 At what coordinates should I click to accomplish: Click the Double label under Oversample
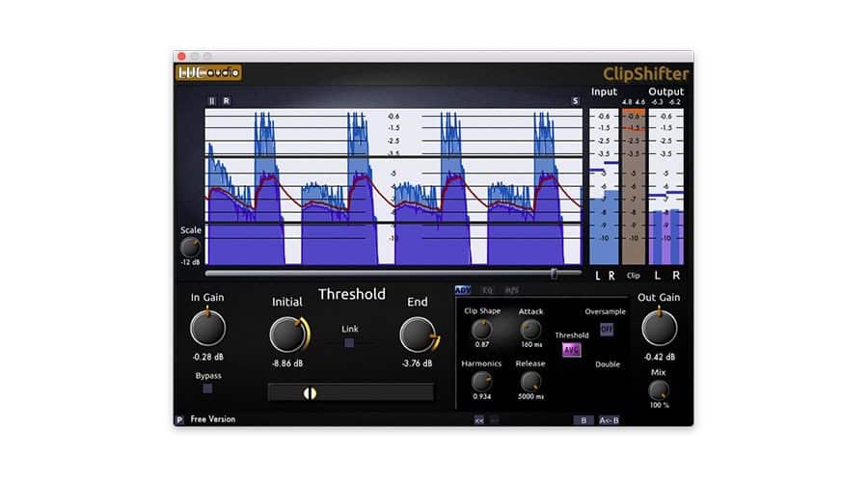608,364
